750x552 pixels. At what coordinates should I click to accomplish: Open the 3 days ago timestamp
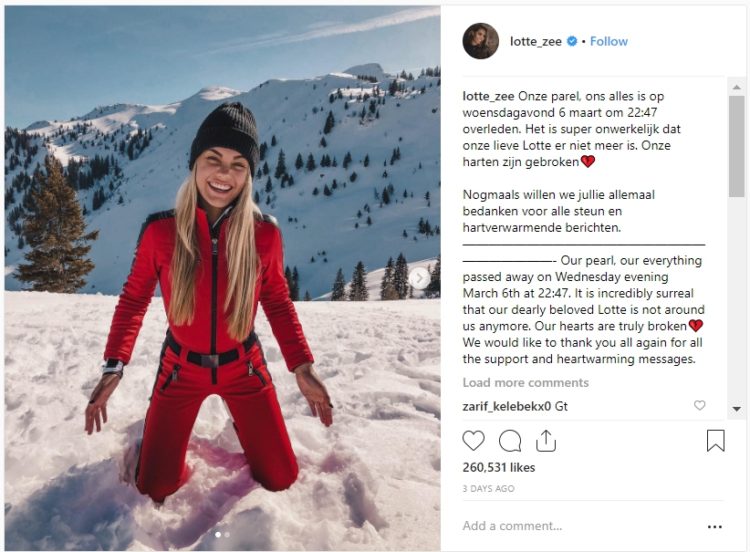[488, 489]
